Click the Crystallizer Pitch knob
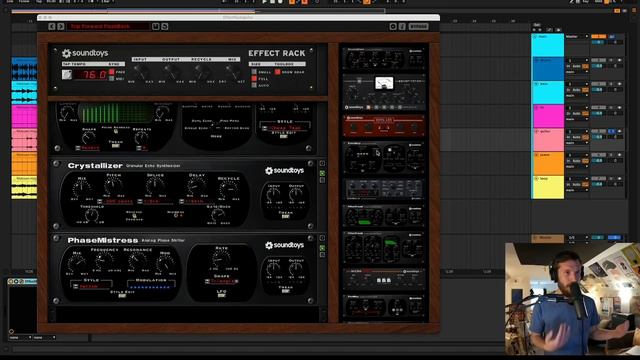The image size is (640, 360). (x=113, y=187)
